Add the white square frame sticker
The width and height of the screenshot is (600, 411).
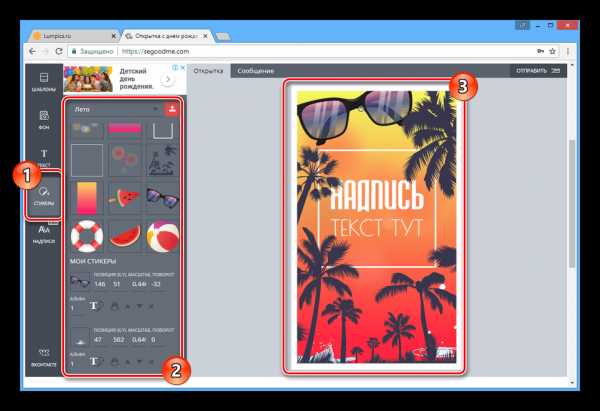click(x=87, y=160)
